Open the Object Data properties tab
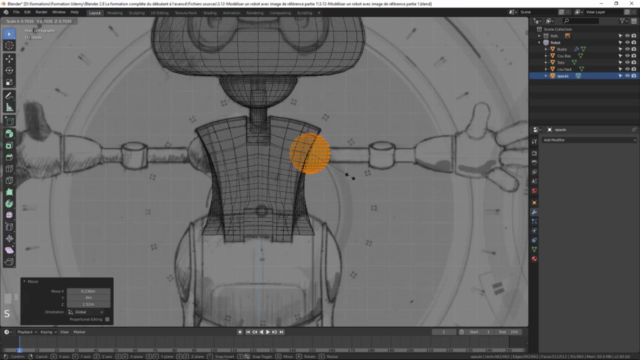Screen dimensions: 640x360 point(534,249)
